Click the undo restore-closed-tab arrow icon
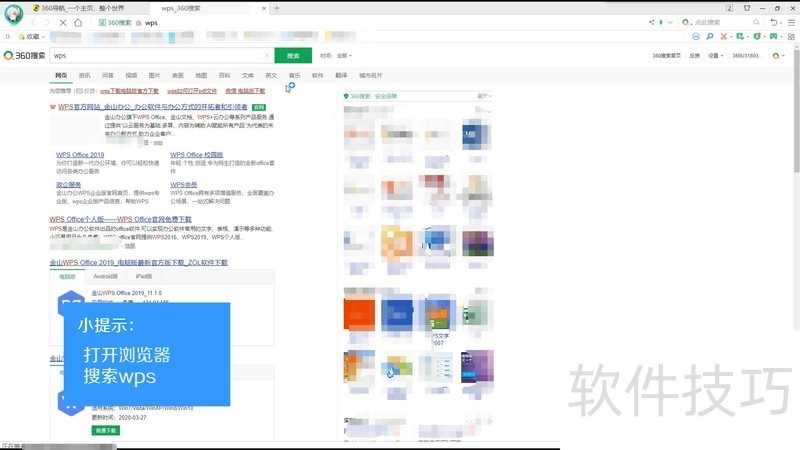Screen dimensions: 800x450 coord(773,22)
